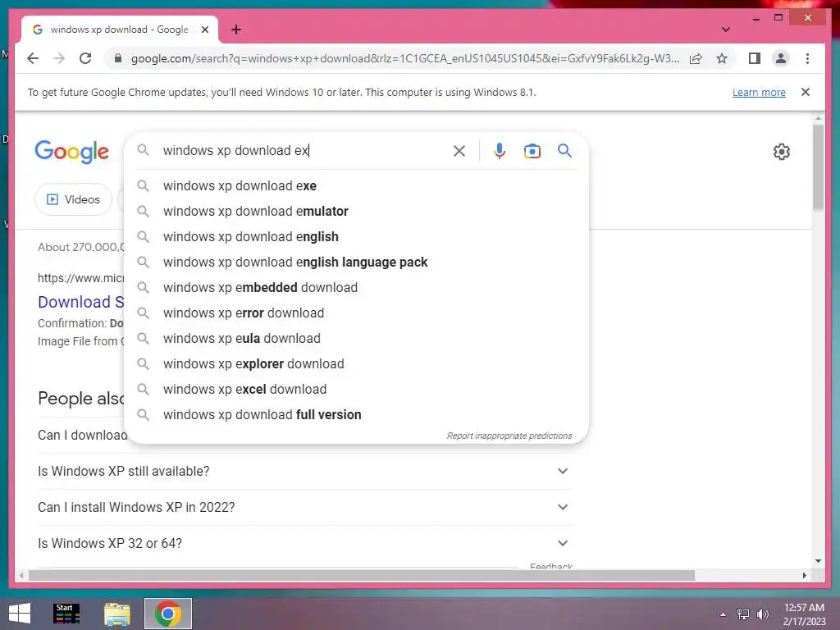
Task: Select the Videos filter chip
Action: [x=73, y=199]
